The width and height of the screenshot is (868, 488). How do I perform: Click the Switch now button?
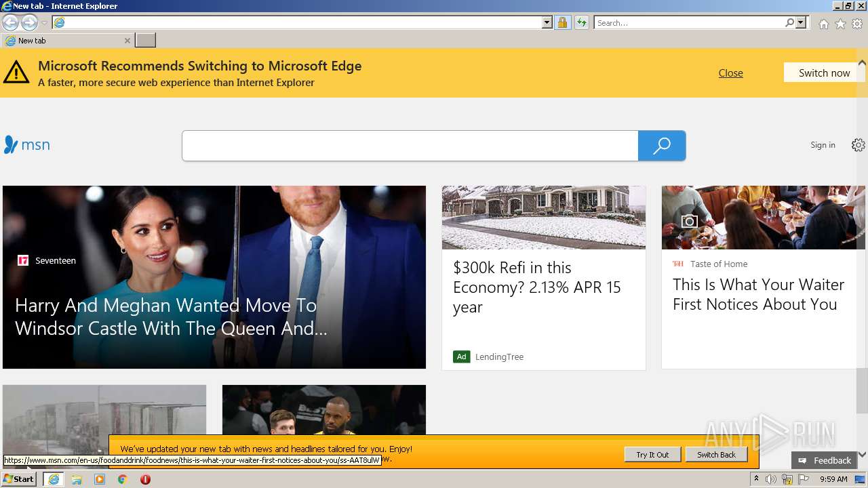click(824, 73)
